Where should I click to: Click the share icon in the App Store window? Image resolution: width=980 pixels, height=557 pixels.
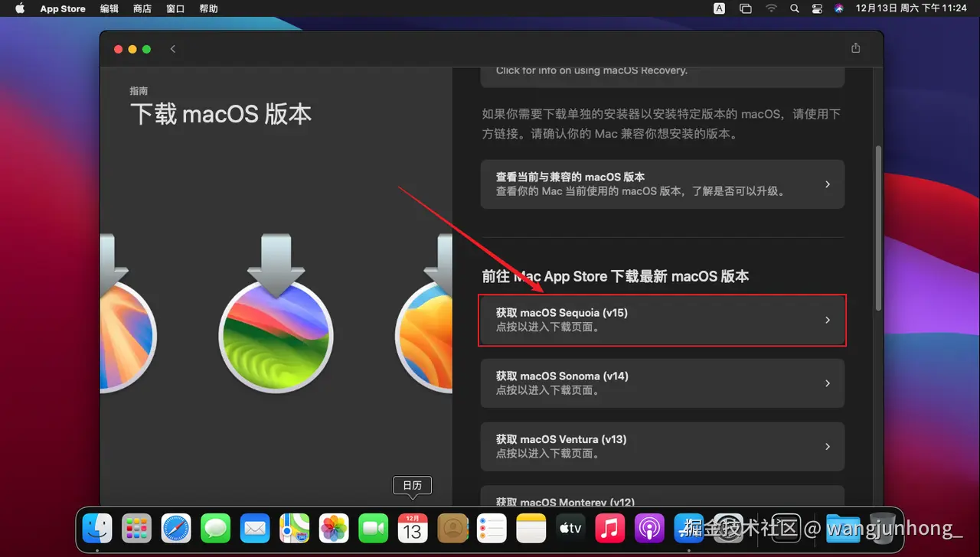[855, 47]
